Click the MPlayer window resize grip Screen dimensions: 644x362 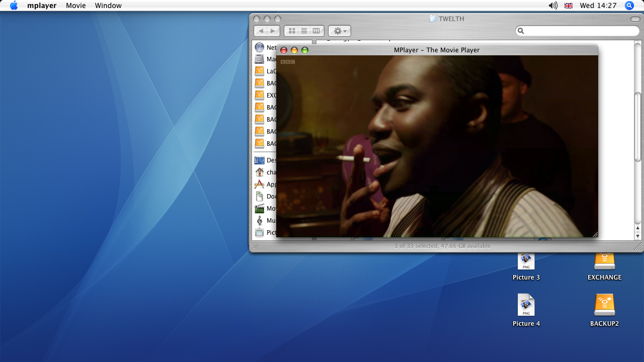tap(595, 234)
